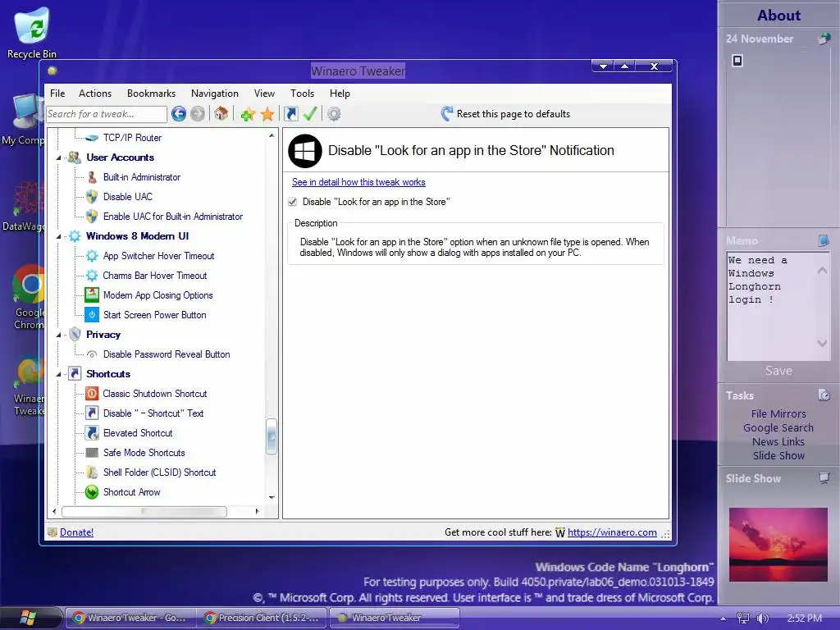Open the Navigation menu
This screenshot has height=630, width=840.
tap(215, 94)
